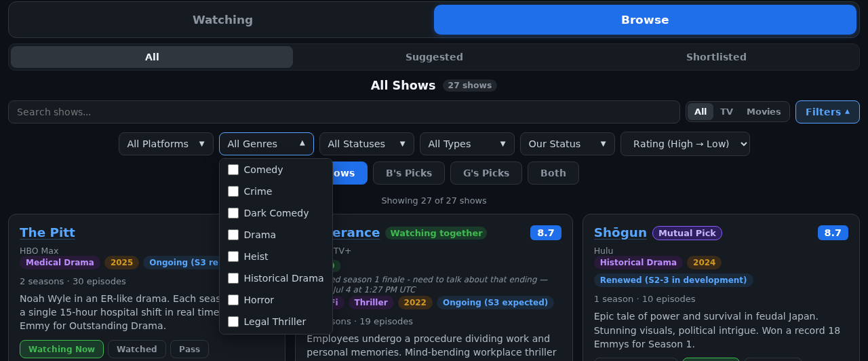Screen dimensions: 868x361
Task: Click the 27 shows count badge
Action: tap(470, 85)
